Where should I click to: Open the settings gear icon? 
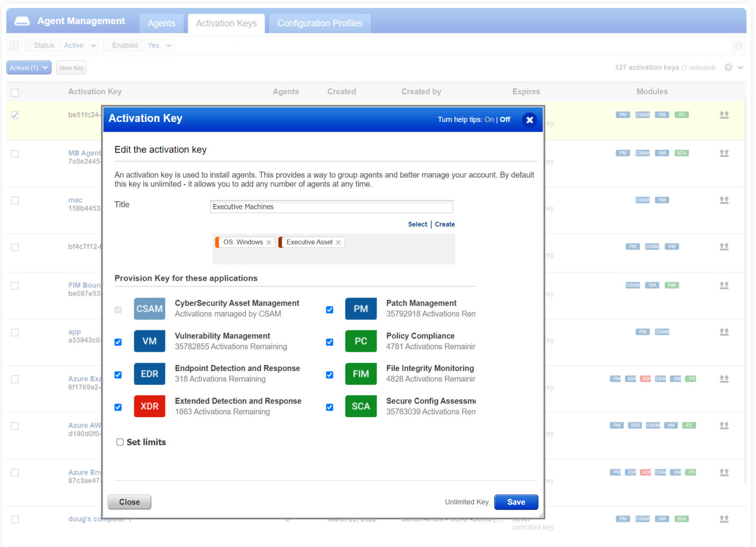728,67
